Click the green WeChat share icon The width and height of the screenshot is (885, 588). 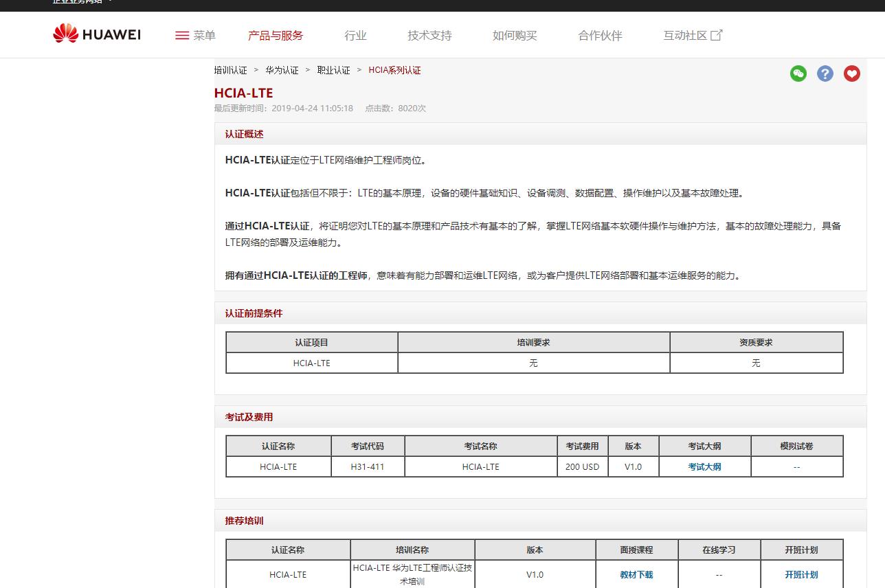click(798, 73)
